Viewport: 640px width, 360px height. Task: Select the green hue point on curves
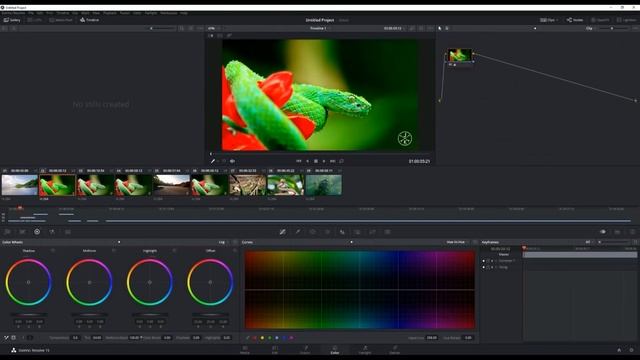click(x=269, y=338)
